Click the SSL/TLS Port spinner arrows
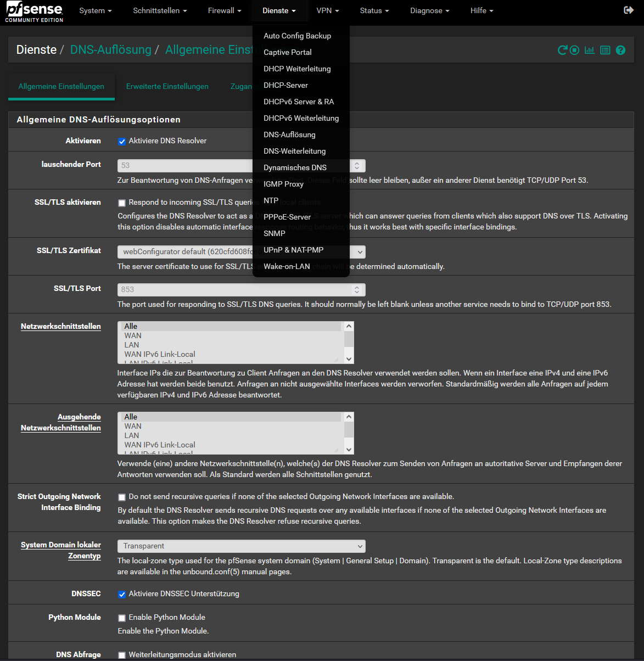Viewport: 644px width, 661px height. click(x=357, y=290)
